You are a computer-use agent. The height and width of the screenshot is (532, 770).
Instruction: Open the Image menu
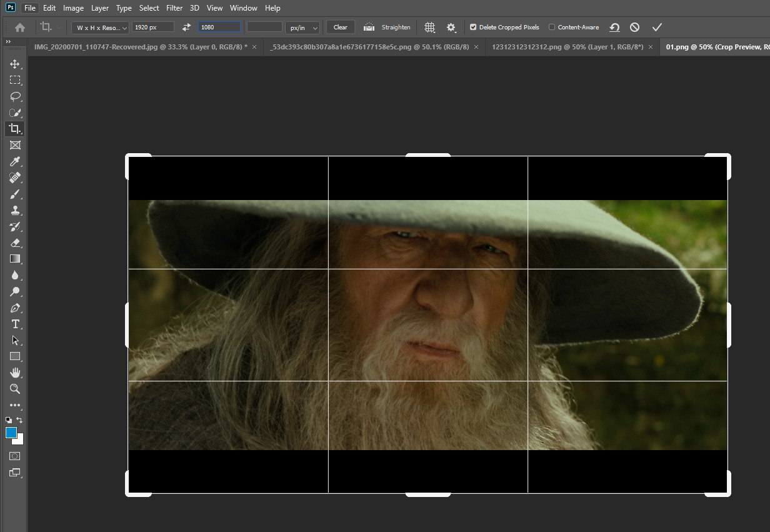(73, 8)
